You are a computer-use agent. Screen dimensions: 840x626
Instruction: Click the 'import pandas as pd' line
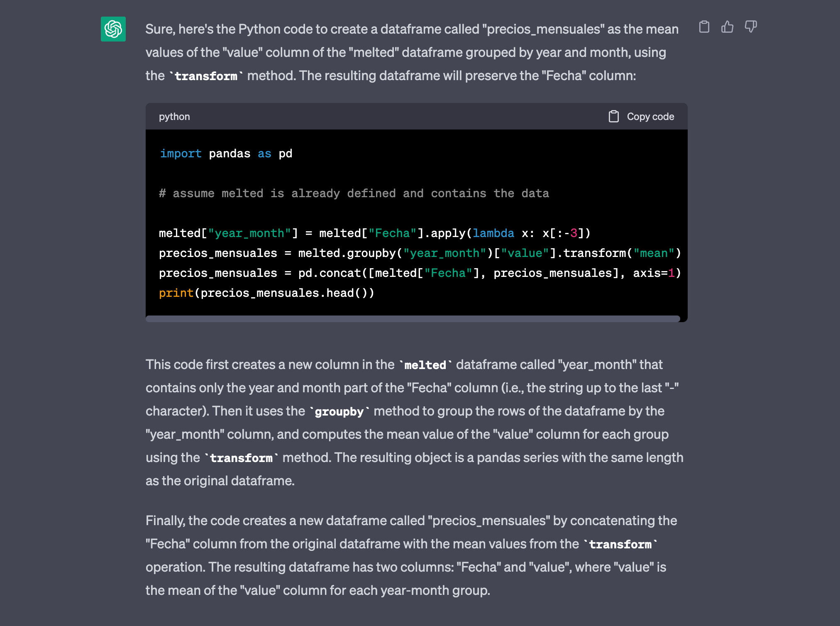[226, 154]
